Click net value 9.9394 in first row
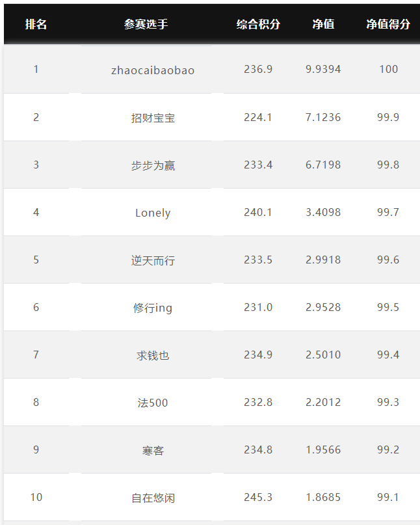Screen dimensions: 420x525 click(323, 70)
